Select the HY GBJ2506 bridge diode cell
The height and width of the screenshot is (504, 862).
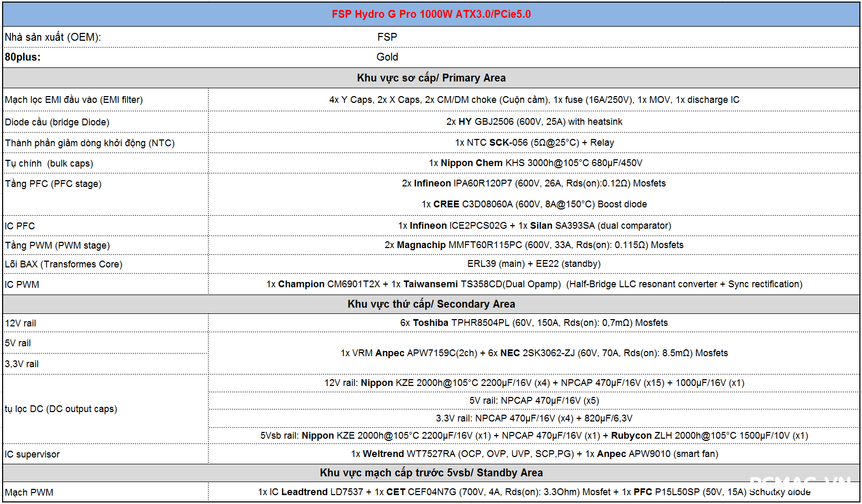coord(534,122)
